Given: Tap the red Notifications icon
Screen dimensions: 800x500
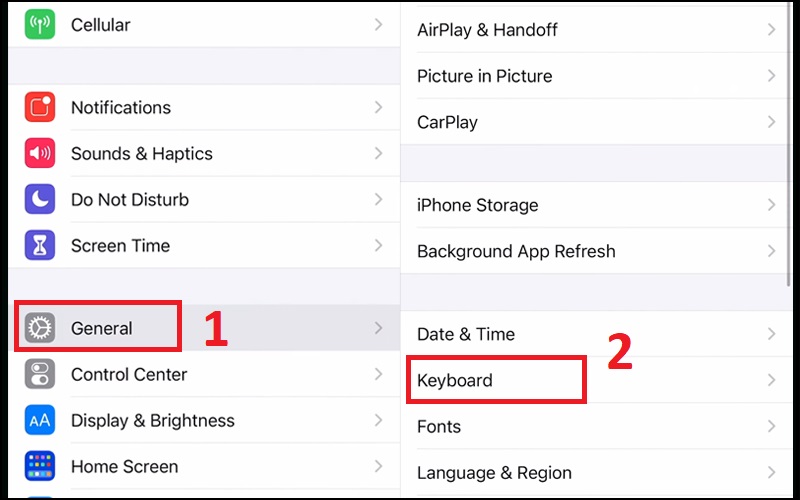Looking at the screenshot, I should pyautogui.click(x=40, y=108).
